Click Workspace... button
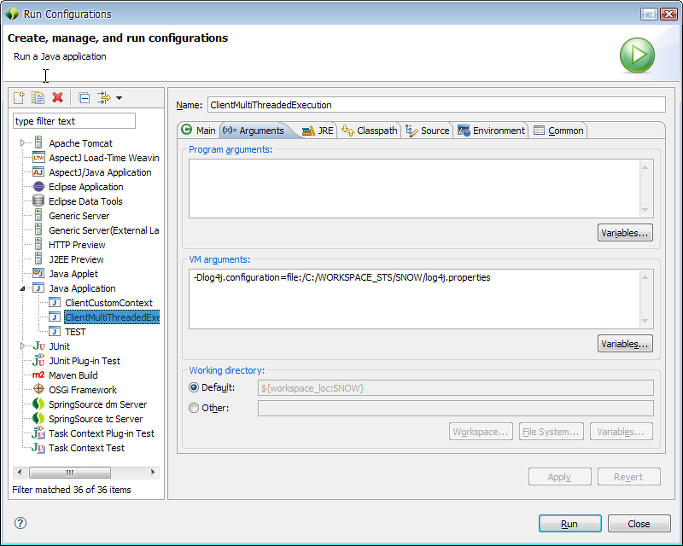The height and width of the screenshot is (546, 683). tap(480, 431)
